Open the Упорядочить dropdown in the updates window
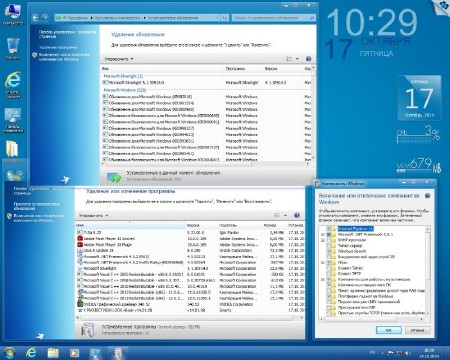 pyautogui.click(x=119, y=59)
